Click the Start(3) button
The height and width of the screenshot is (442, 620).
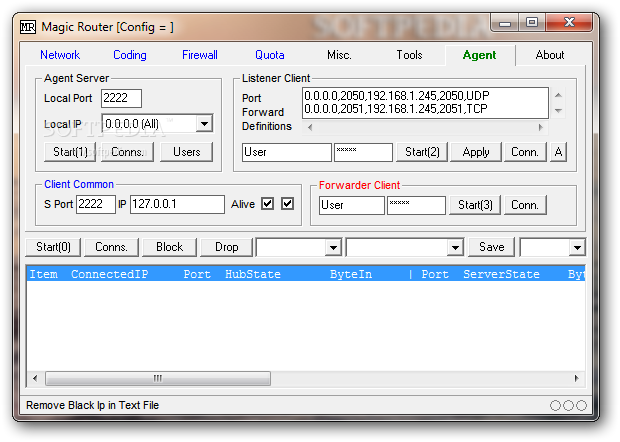click(x=475, y=205)
